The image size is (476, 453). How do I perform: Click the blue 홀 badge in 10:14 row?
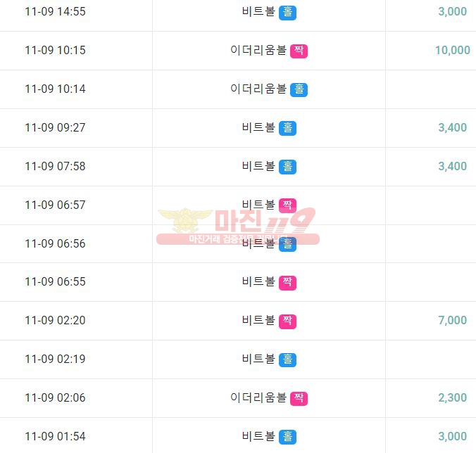(299, 90)
